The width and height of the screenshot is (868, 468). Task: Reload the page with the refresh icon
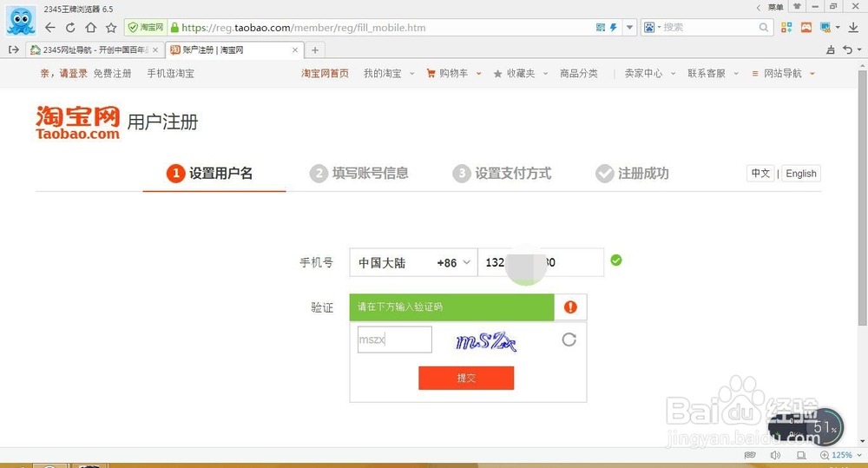tap(70, 27)
